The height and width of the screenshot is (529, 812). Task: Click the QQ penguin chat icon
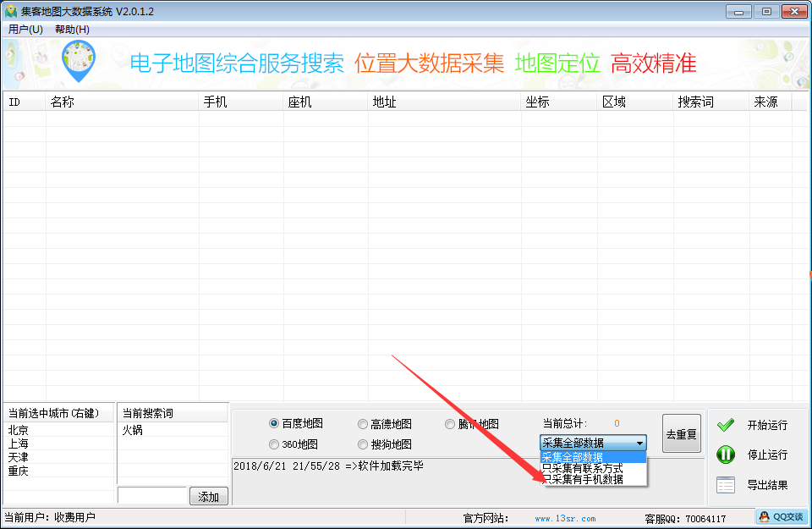tap(764, 516)
